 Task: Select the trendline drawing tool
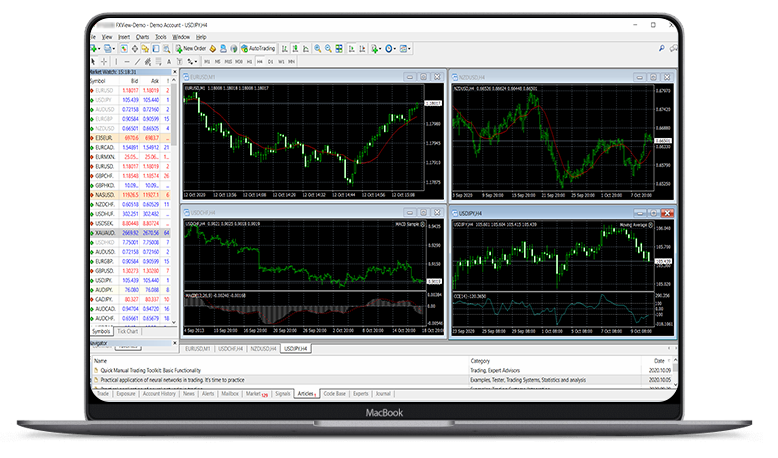pyautogui.click(x=137, y=62)
